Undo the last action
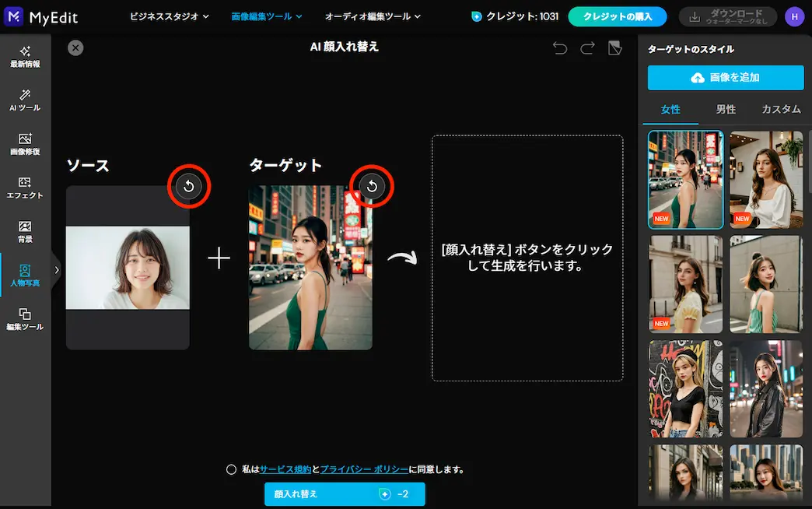The image size is (812, 509). click(x=559, y=47)
